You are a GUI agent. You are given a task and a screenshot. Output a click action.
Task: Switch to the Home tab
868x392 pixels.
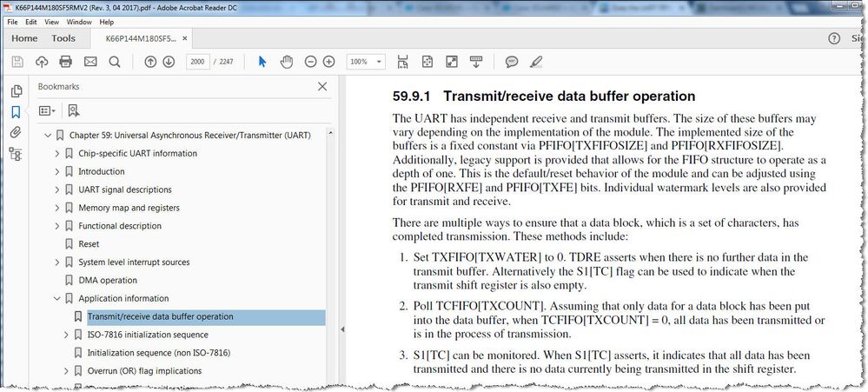pos(24,38)
